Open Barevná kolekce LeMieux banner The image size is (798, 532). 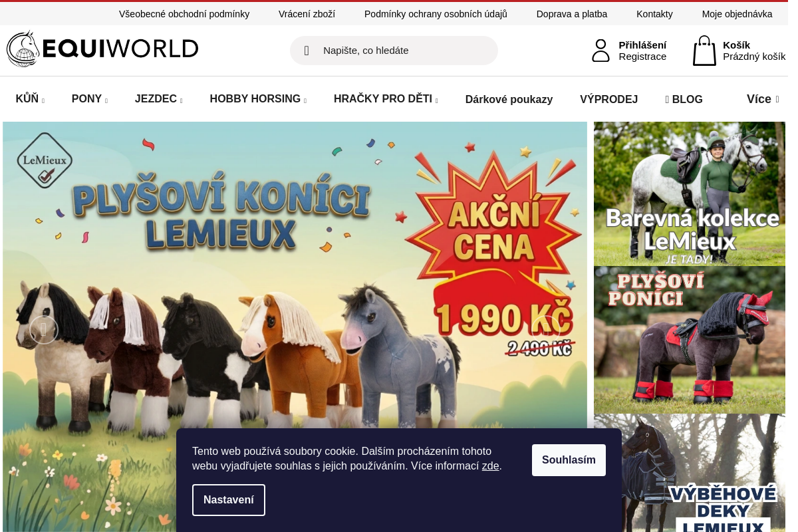(689, 194)
